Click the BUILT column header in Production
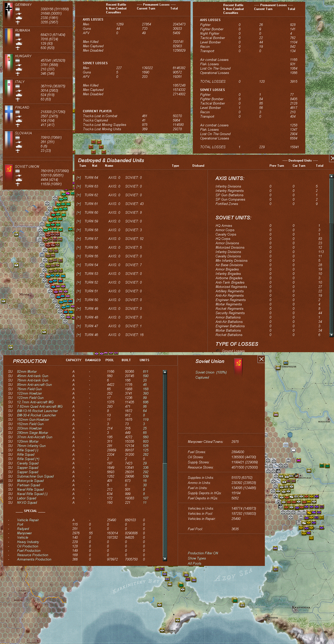The width and height of the screenshot is (334, 644). coord(126,360)
